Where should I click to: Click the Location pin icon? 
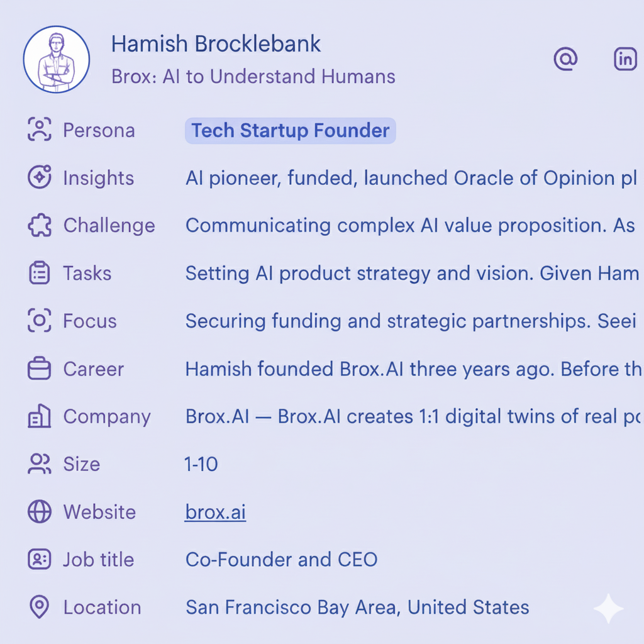(x=40, y=608)
